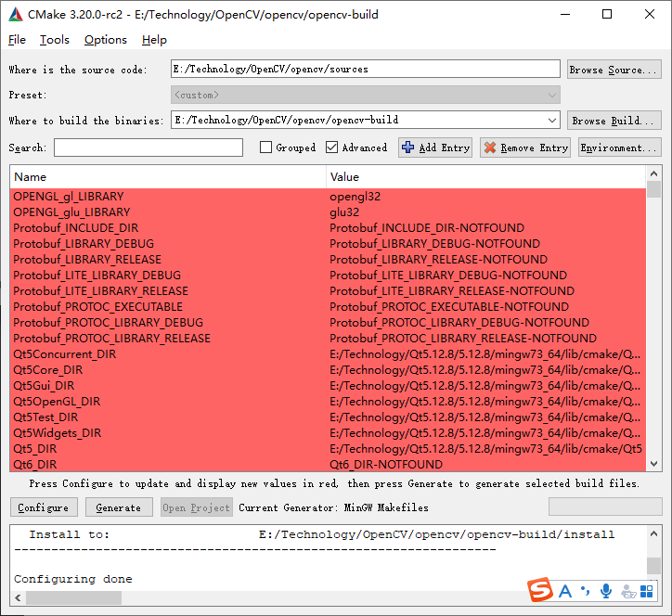Select the Protobuf_LIBRARY_RELEASE entry
This screenshot has width=672, height=616.
(87, 260)
